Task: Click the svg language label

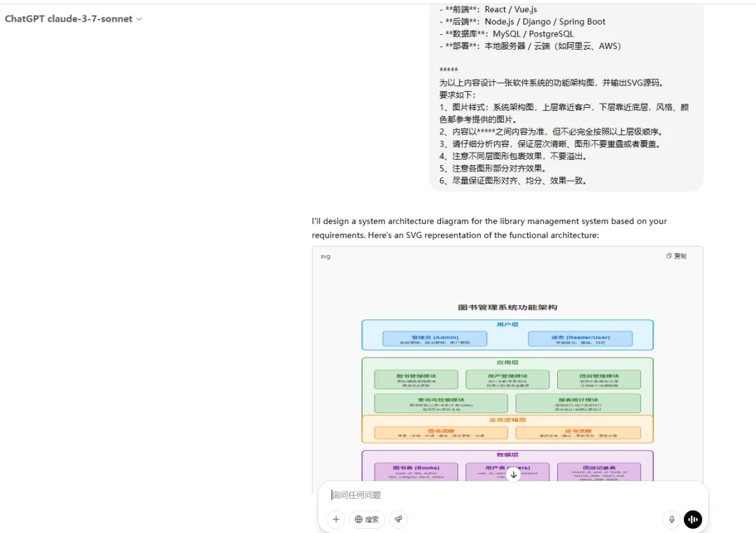Action: [x=325, y=256]
